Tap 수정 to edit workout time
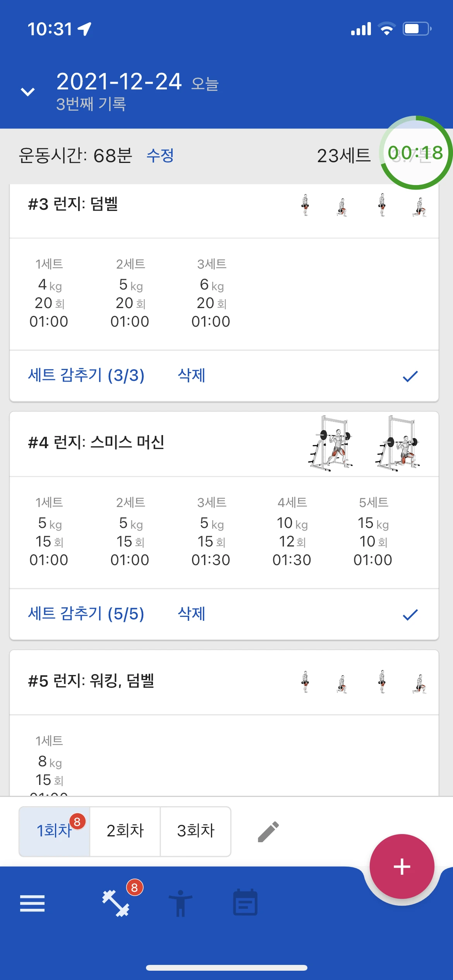Image resolution: width=453 pixels, height=980 pixels. coord(160,156)
